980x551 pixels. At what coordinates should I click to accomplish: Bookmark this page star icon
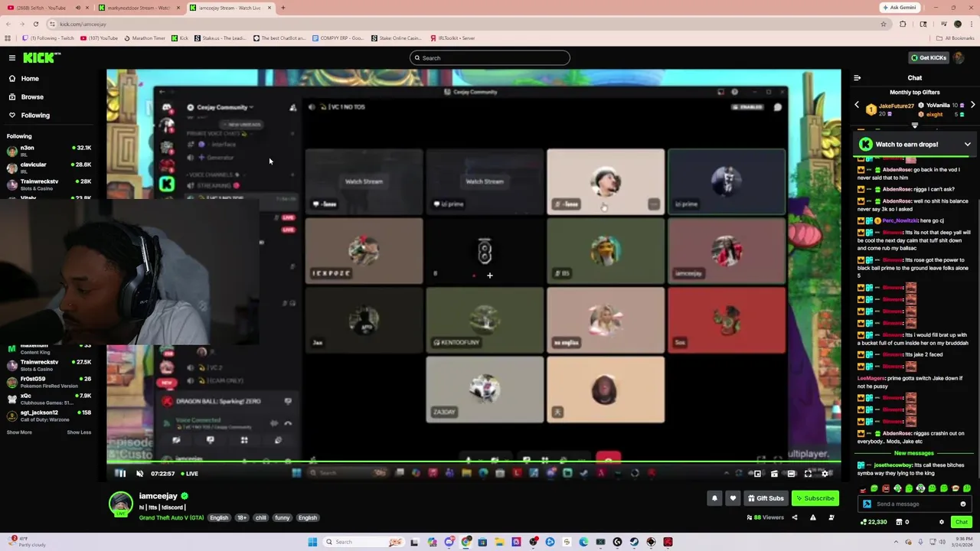[884, 24]
